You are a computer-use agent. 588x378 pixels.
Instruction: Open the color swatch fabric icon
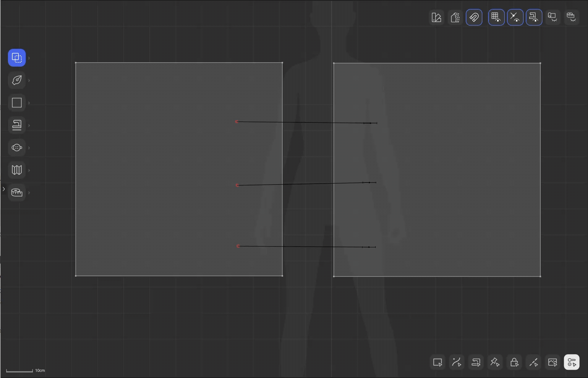tap(436, 17)
